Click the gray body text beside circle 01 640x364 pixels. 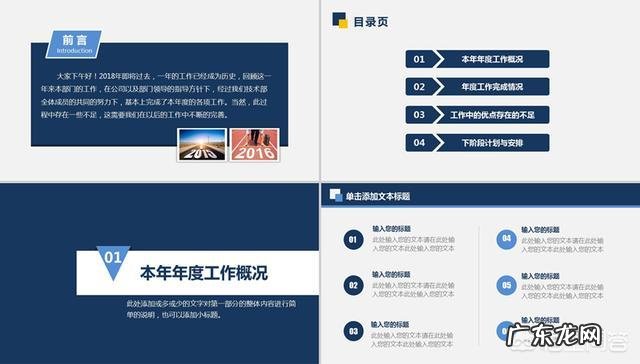(413, 244)
